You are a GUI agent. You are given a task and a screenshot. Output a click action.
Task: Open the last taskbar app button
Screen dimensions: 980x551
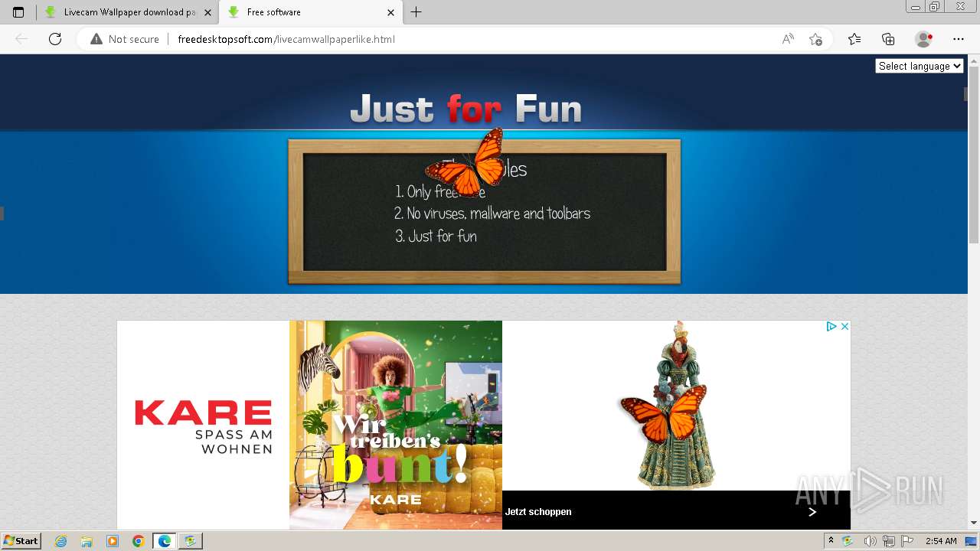point(190,541)
